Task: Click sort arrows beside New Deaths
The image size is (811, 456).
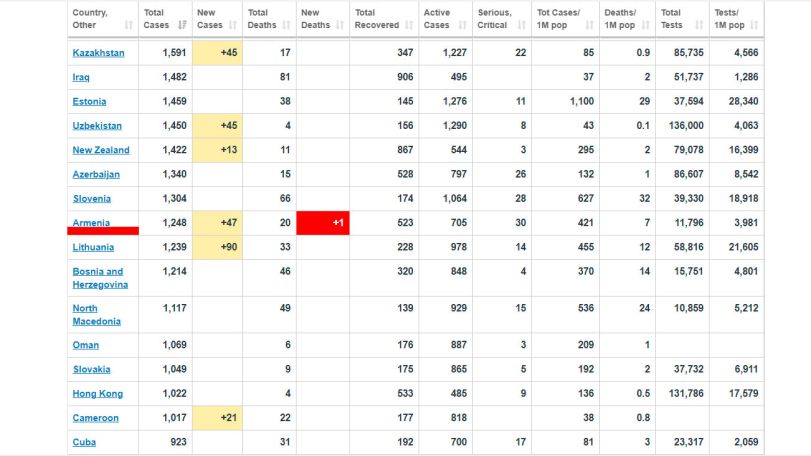Action: [x=340, y=25]
